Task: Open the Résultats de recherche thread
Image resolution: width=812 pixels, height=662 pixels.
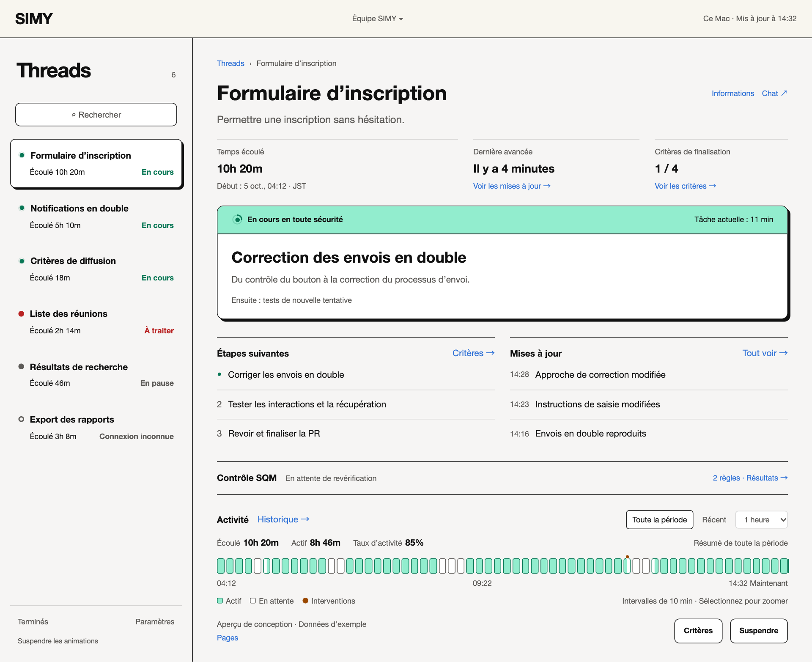Action: point(96,375)
